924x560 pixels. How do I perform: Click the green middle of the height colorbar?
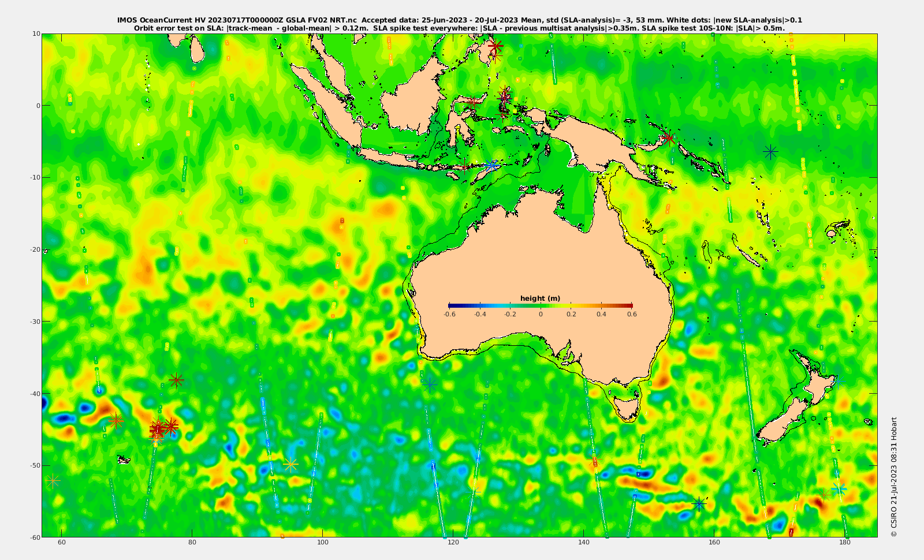pyautogui.click(x=541, y=305)
